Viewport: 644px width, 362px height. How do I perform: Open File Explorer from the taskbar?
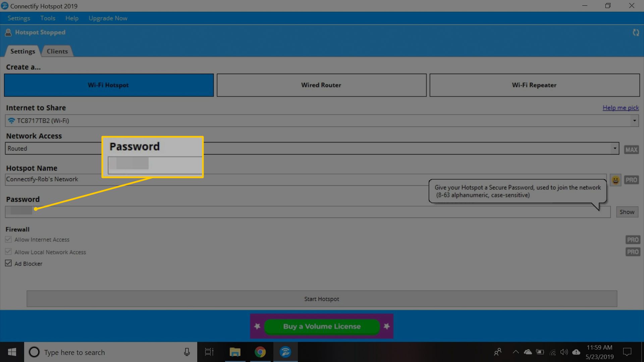coord(235,352)
